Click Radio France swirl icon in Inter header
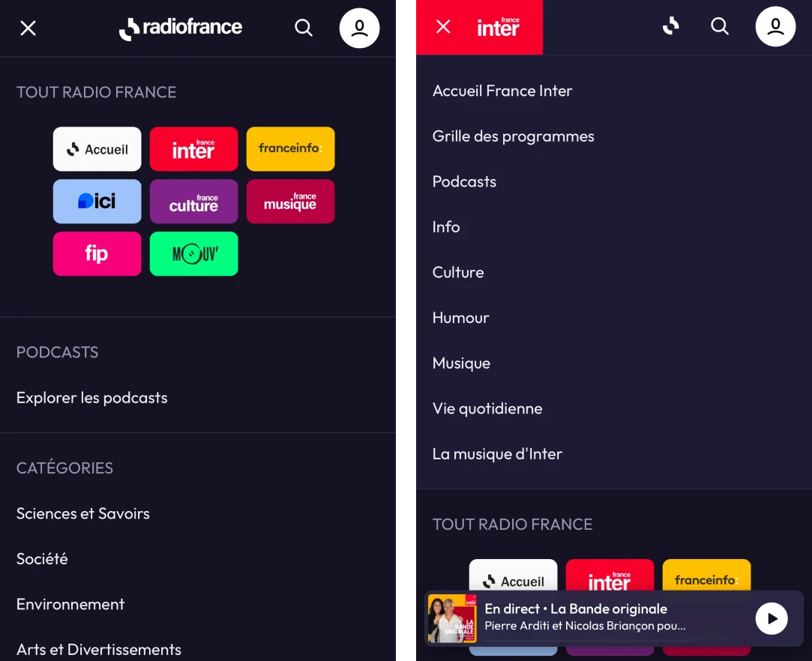 pos(671,26)
